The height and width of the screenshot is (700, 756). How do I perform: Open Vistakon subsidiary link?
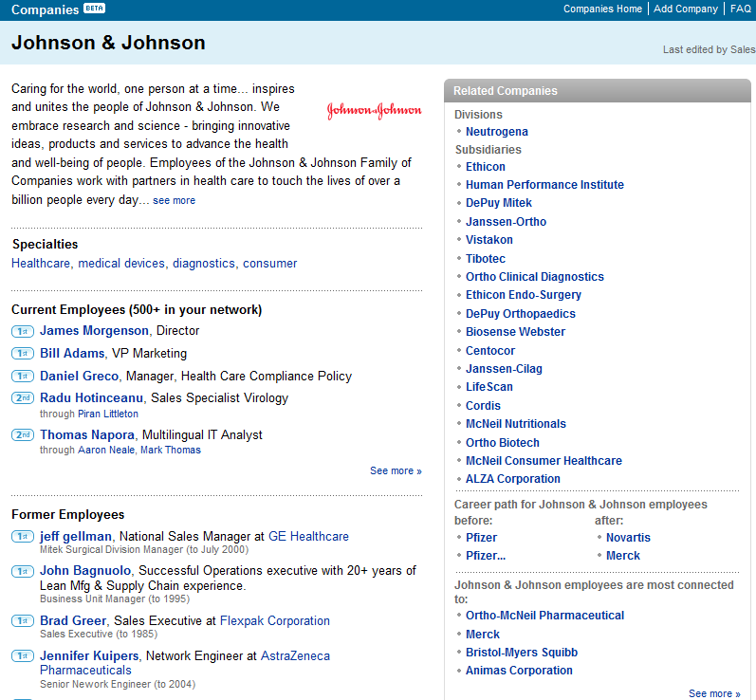click(489, 240)
